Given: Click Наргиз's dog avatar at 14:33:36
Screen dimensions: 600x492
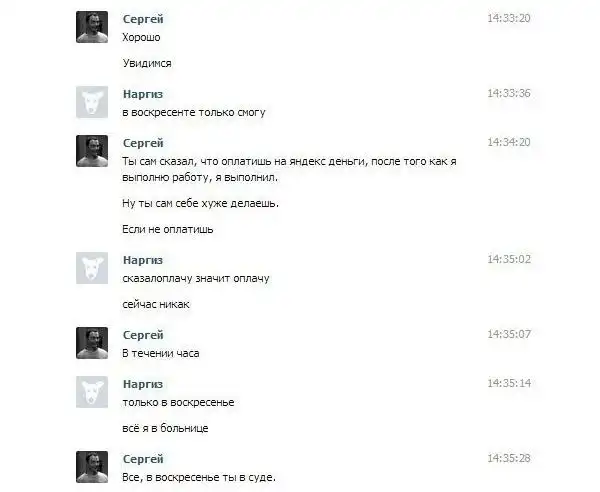Looking at the screenshot, I should pos(92,102).
